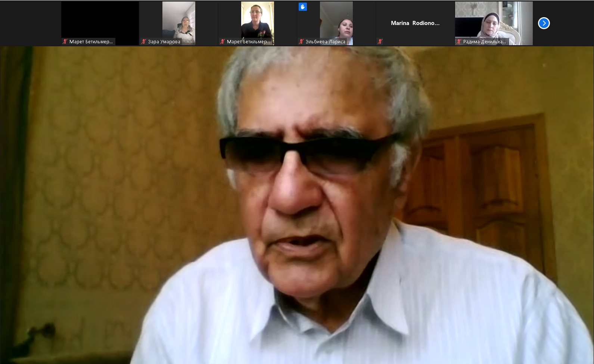Select Эльбиева Лариса video thumbnail
594x364 pixels.
tap(336, 23)
